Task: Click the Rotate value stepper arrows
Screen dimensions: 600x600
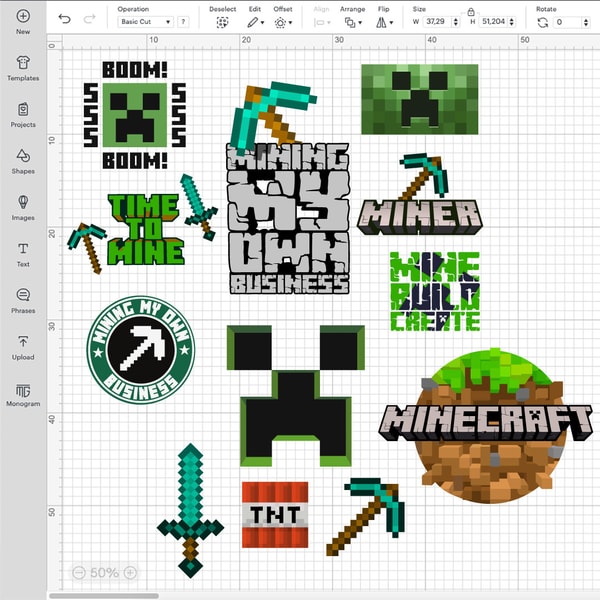Action: pyautogui.click(x=586, y=22)
